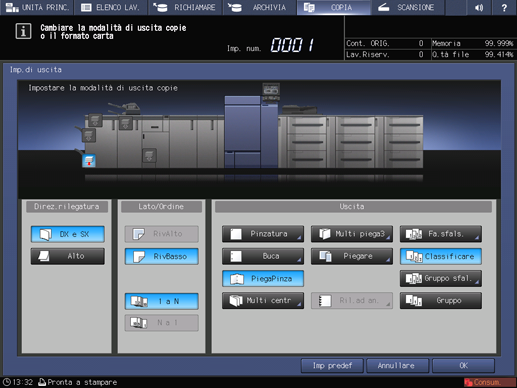
Task: Click the upper-left output tray icon on the finisher
Action: tap(95, 120)
